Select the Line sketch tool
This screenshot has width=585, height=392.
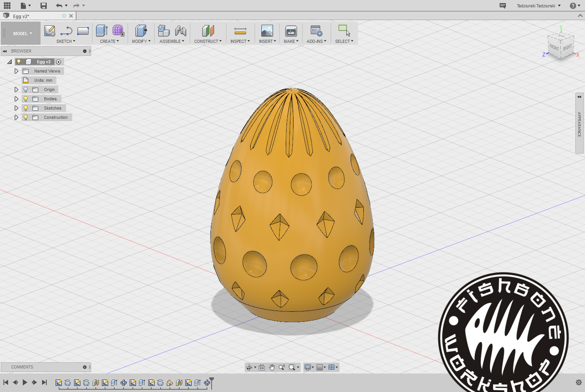pos(66,31)
